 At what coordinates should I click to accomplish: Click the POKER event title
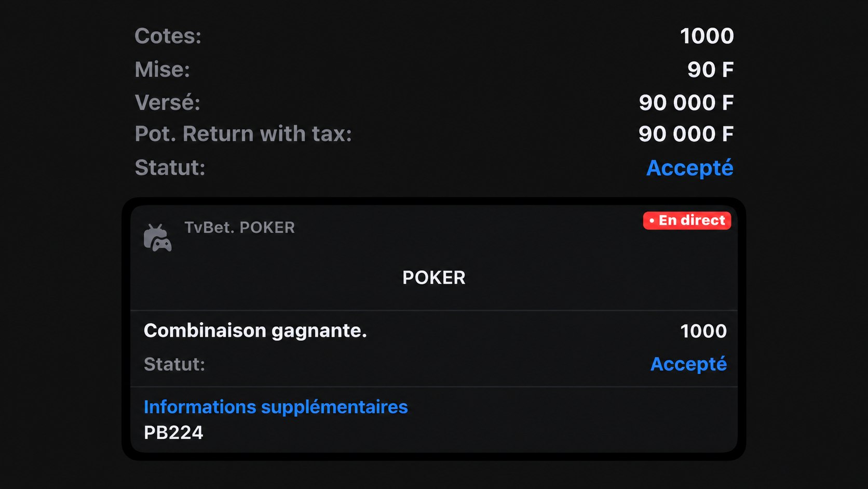pos(434,278)
